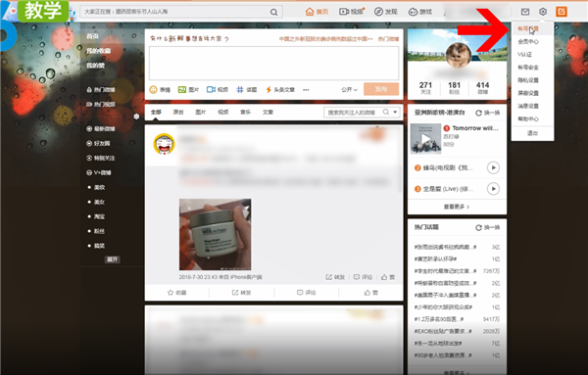Click the 发布 publish button
The height and width of the screenshot is (375, 588).
coord(381,89)
